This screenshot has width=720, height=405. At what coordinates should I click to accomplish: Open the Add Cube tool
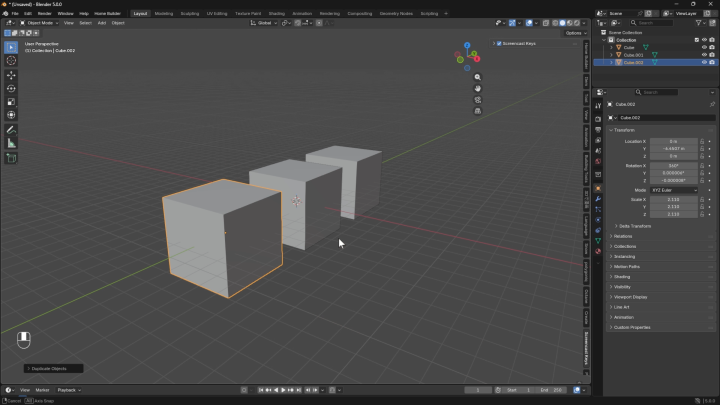11,158
